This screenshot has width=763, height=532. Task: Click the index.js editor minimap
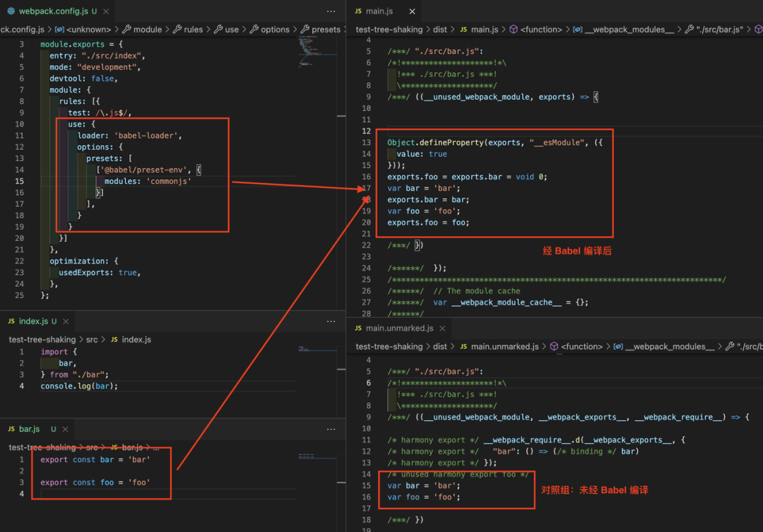click(318, 349)
